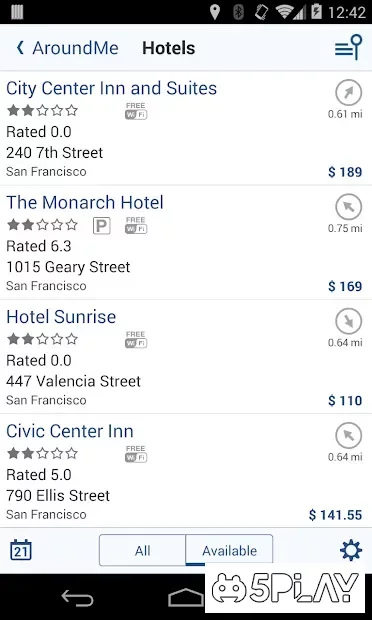This screenshot has height=620, width=372.
Task: Tap the $ 169 price
Action: tap(345, 286)
